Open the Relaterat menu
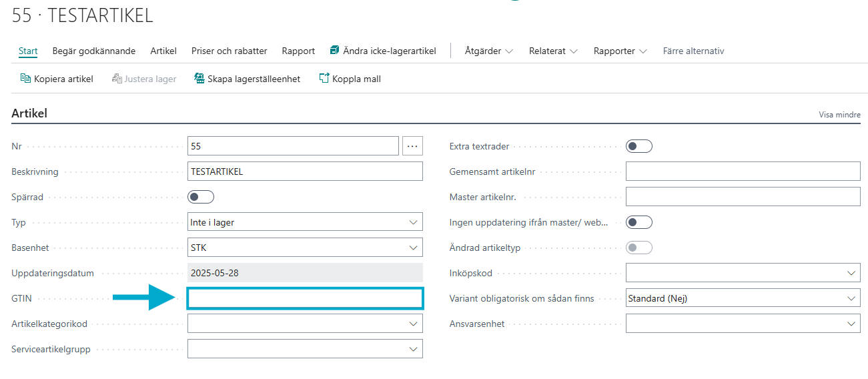This screenshot has width=868, height=379. tap(553, 51)
